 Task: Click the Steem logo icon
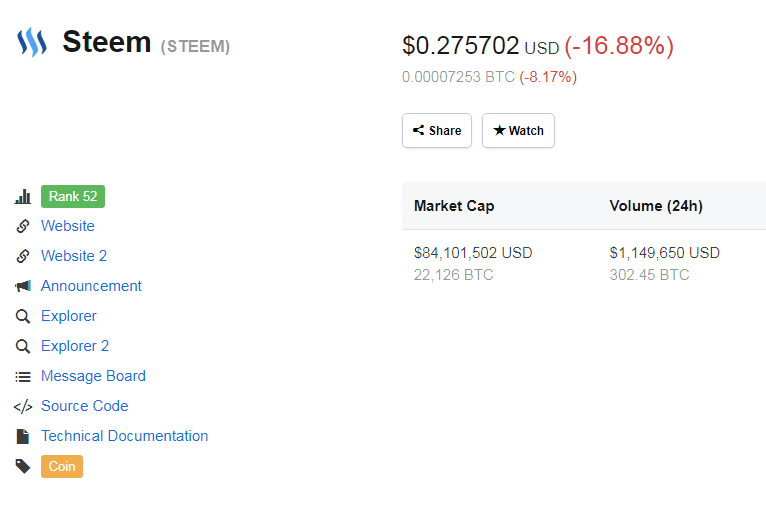(x=32, y=43)
